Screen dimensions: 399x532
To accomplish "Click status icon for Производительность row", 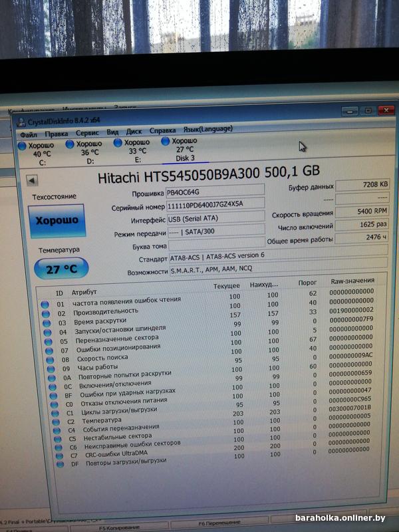I will 45,314.
